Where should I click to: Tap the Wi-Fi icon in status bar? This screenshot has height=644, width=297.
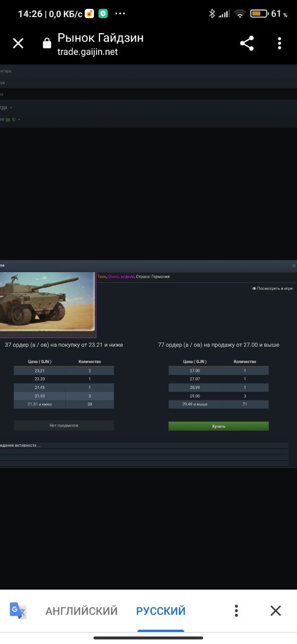click(240, 14)
